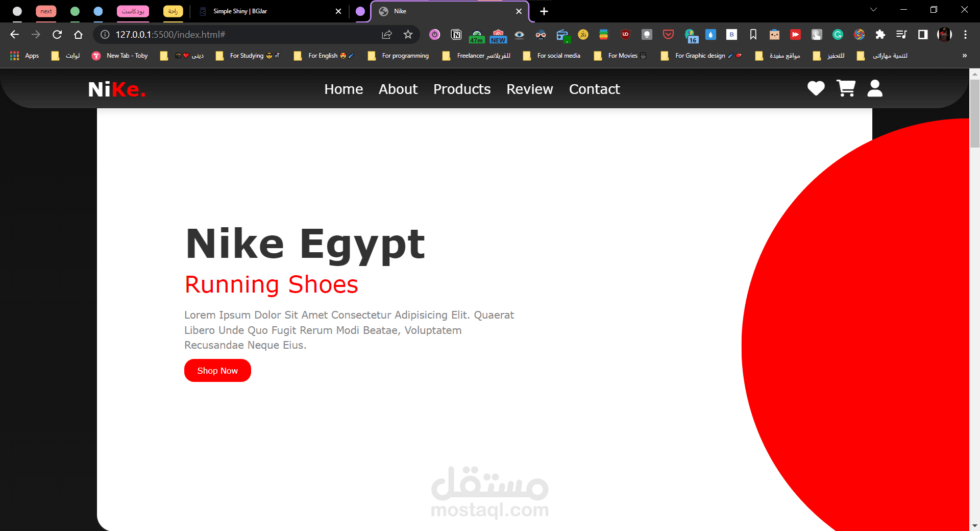Click the Shop Now button
This screenshot has height=531, width=980.
point(217,370)
